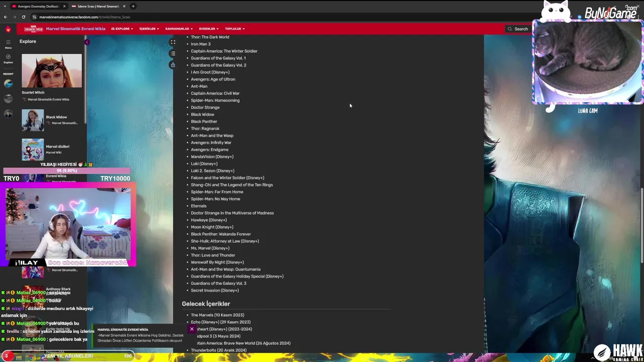Reload the current page

coord(23,17)
